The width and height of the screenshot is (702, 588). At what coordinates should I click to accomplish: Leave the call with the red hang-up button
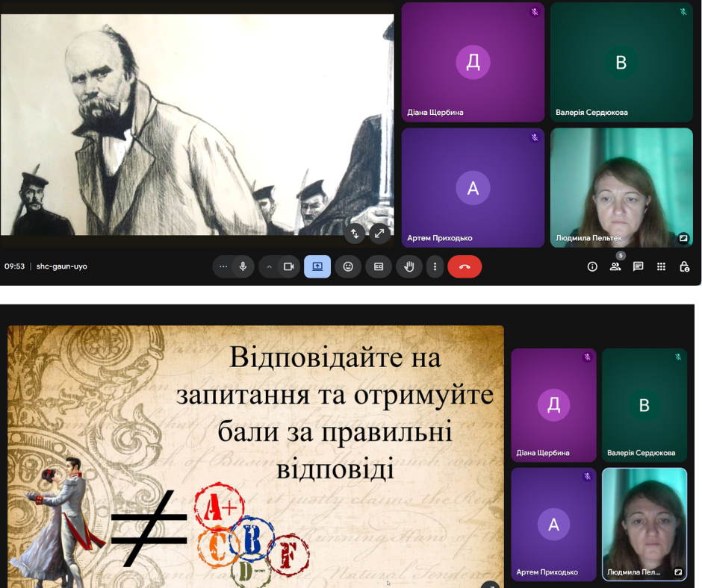coord(465,266)
